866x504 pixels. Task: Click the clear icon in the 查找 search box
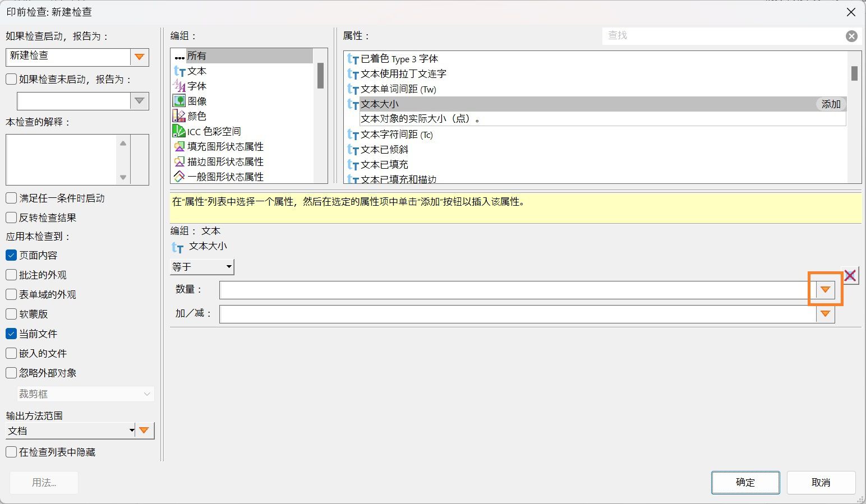[x=851, y=36]
